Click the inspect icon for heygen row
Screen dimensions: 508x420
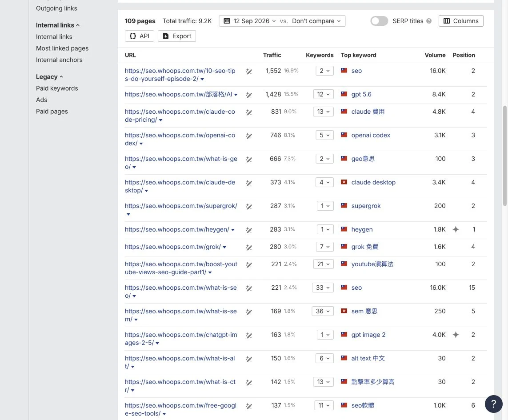click(249, 230)
